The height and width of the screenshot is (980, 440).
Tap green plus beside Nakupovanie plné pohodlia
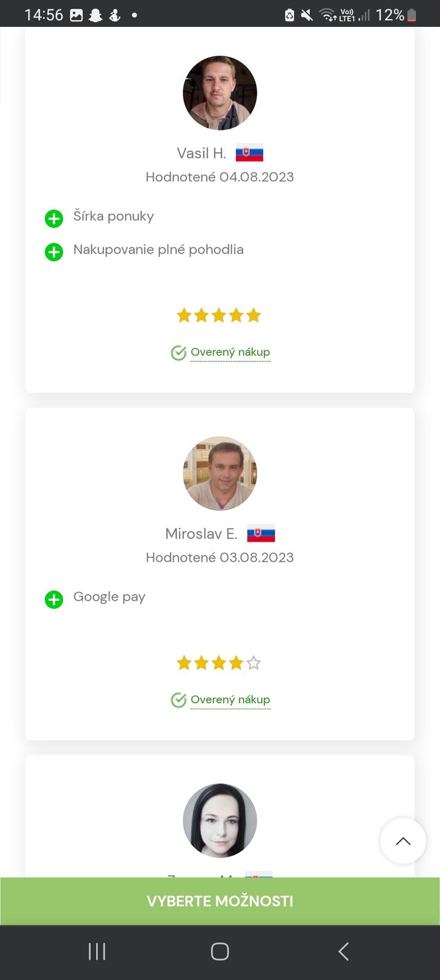(x=54, y=252)
